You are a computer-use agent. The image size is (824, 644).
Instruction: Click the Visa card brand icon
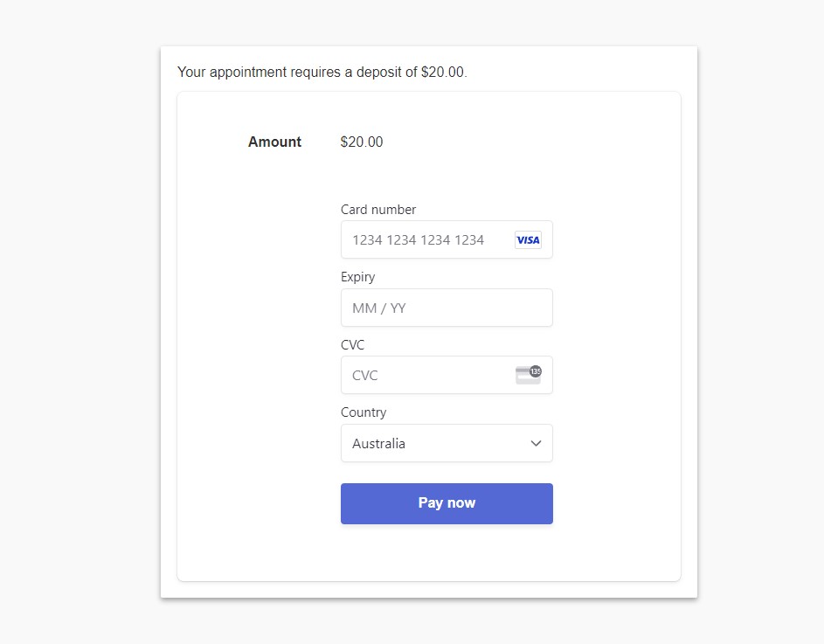(528, 240)
